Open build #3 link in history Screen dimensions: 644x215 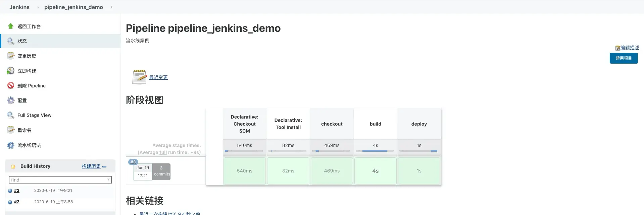[17, 191]
